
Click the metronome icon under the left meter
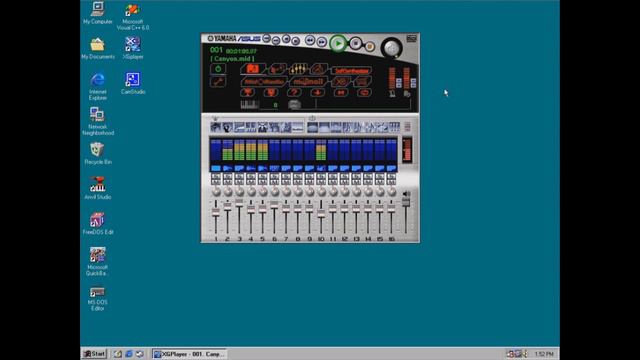click(392, 94)
